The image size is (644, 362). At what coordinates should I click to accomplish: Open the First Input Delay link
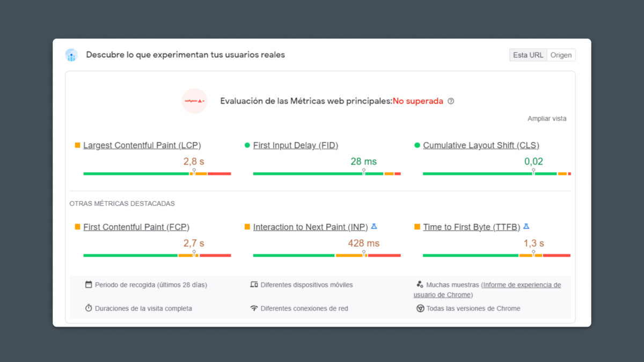tap(295, 145)
